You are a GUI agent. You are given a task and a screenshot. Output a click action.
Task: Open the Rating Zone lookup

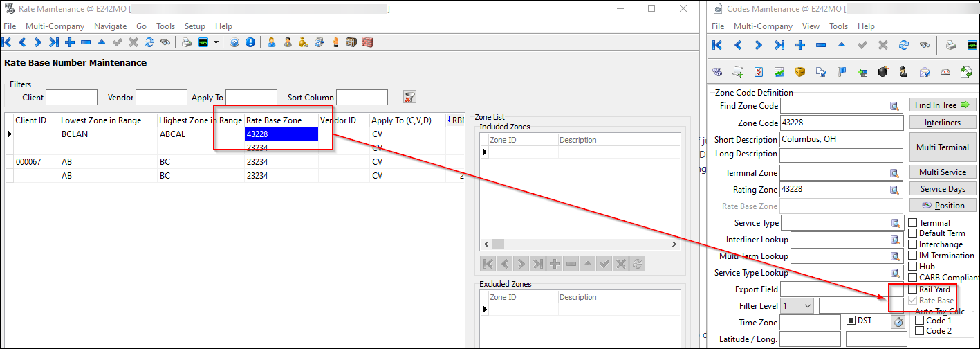point(895,190)
